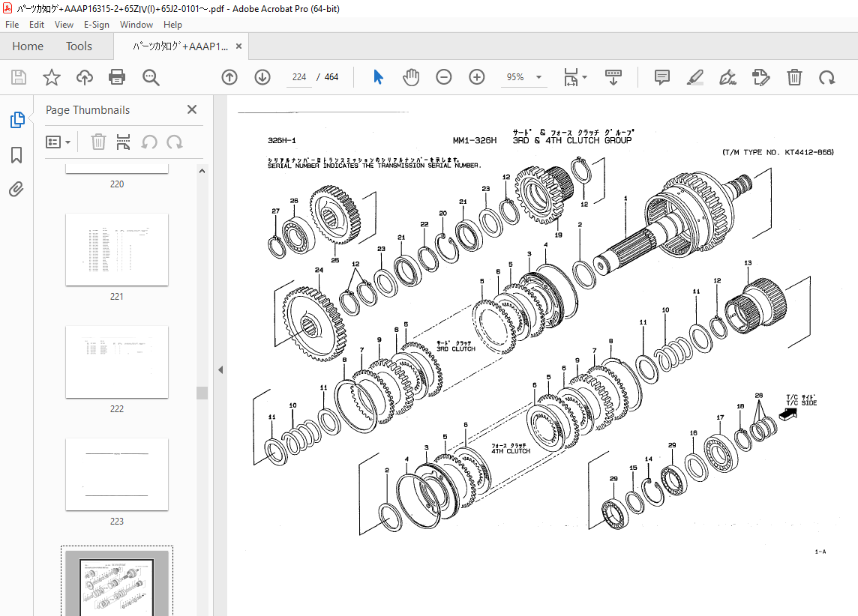The height and width of the screenshot is (616, 858).
Task: Activate the hand pan tool
Action: 411,77
